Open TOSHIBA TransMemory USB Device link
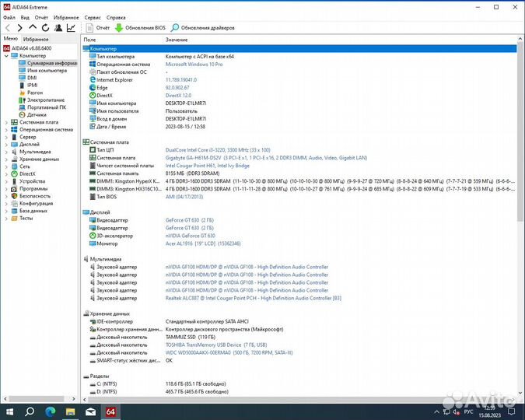The image size is (525, 420). click(x=216, y=345)
